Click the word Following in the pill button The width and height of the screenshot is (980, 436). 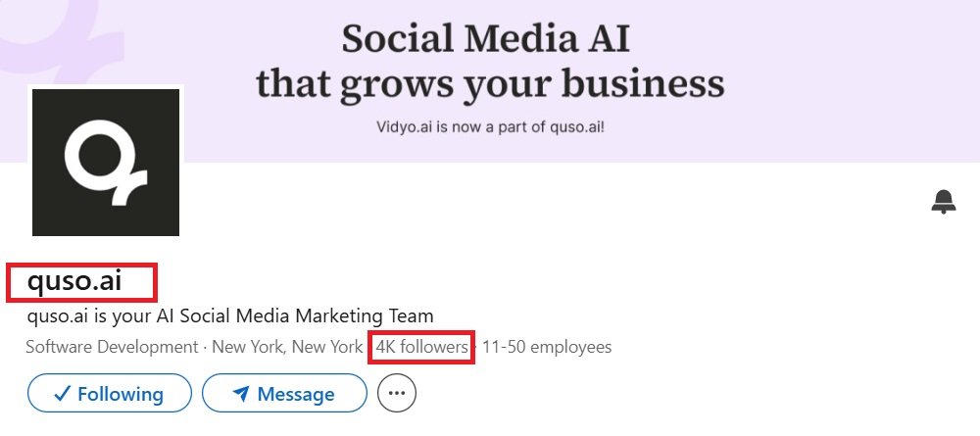click(120, 394)
